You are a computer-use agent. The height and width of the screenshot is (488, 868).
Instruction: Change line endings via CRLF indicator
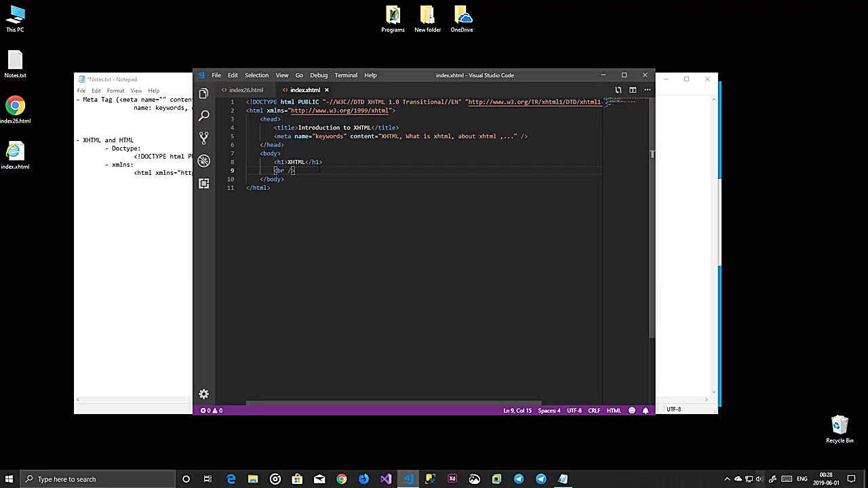(x=594, y=410)
